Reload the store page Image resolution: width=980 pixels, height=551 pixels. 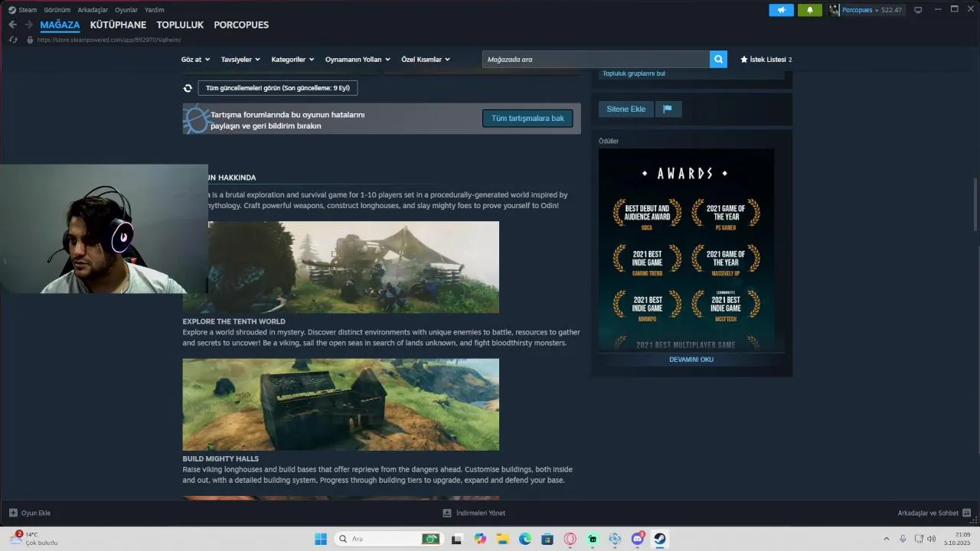(13, 40)
